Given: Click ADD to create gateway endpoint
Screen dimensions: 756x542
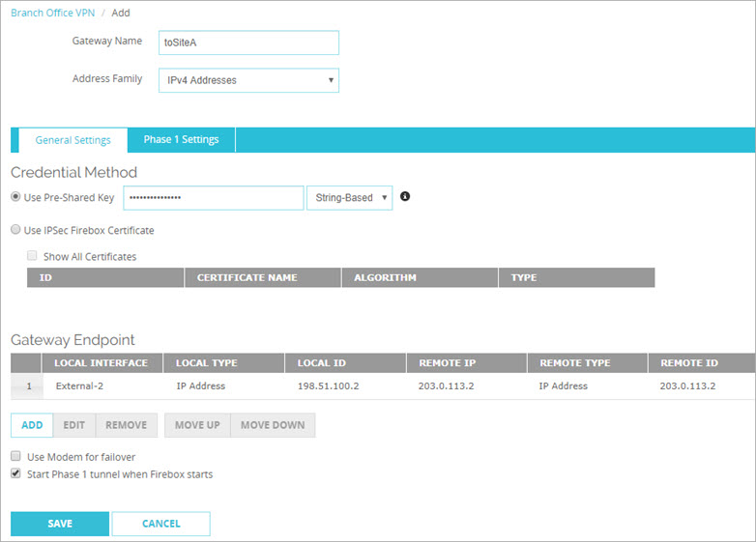Looking at the screenshot, I should click(32, 425).
